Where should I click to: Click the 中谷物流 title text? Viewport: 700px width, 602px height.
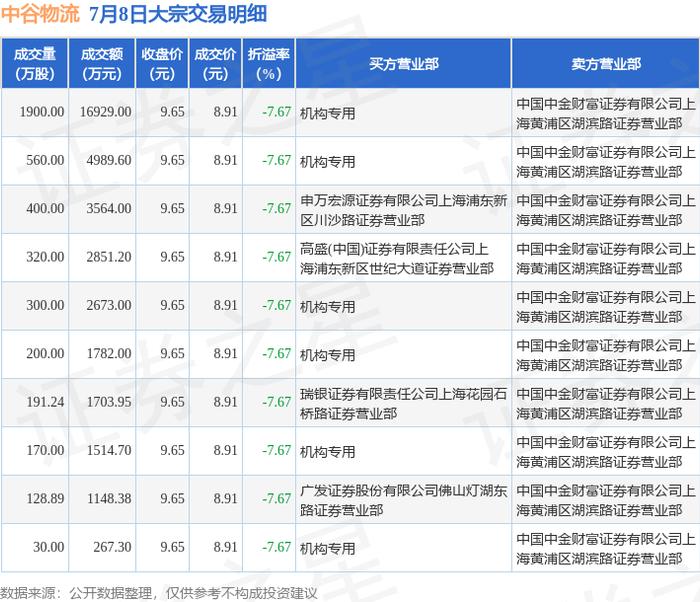pyautogui.click(x=40, y=14)
